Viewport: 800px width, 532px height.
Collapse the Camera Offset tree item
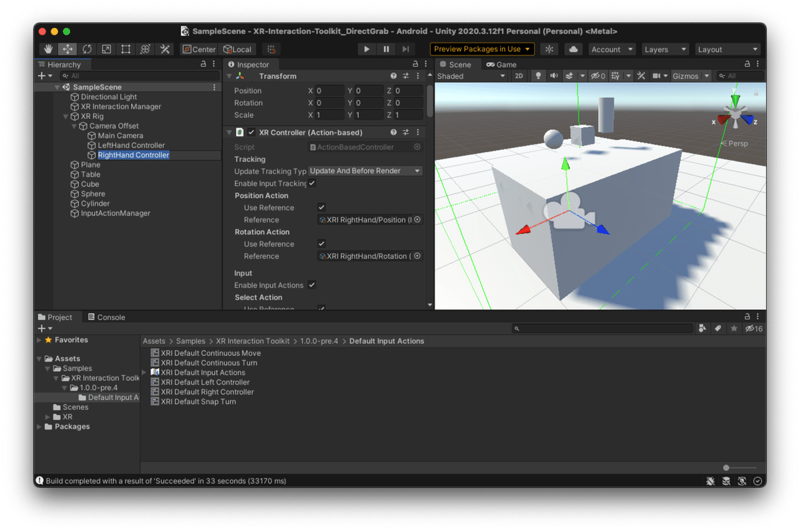pyautogui.click(x=75, y=126)
